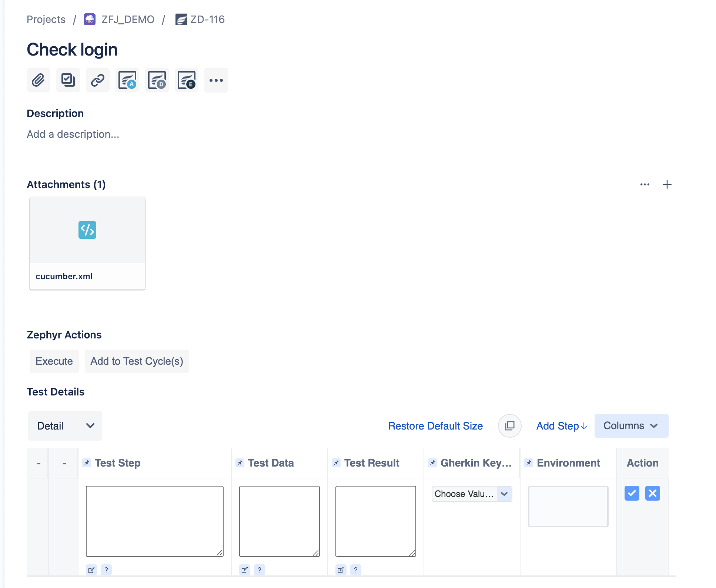Viewport: 716px width, 588px height.
Task: Confirm the new step with the blue checkmark
Action: click(x=632, y=493)
